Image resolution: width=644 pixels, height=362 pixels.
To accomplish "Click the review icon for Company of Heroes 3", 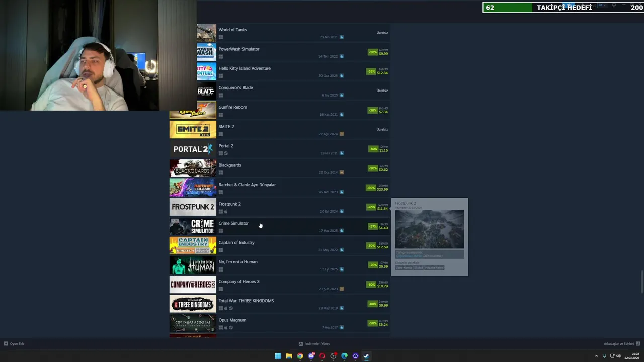I will point(342,289).
